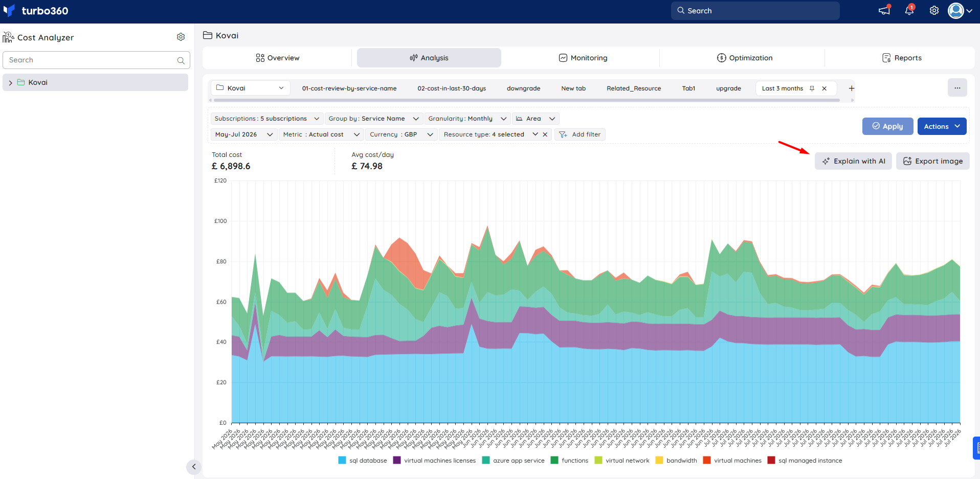Click the red sql managed instance swatch
The width and height of the screenshot is (980, 479).
pos(771,460)
